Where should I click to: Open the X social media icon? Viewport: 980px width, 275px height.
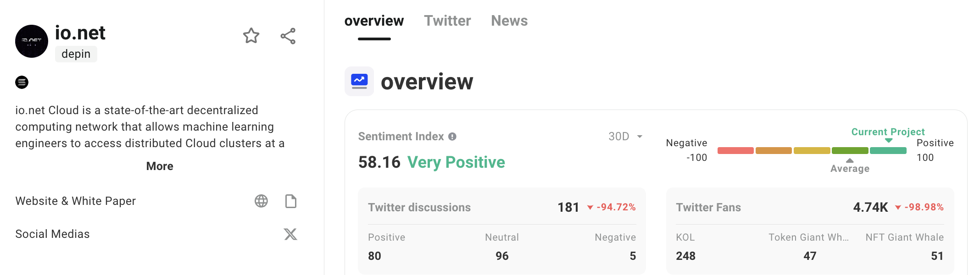[x=290, y=234]
